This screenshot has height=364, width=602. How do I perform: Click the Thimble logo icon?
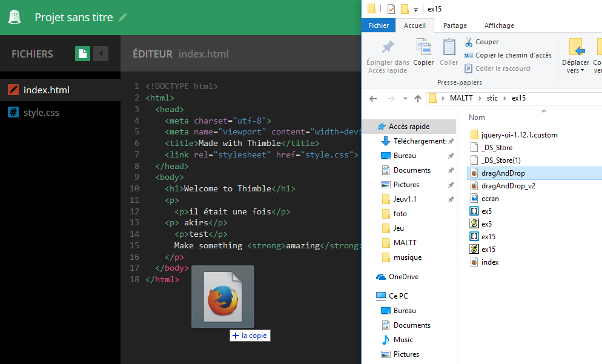[15, 17]
